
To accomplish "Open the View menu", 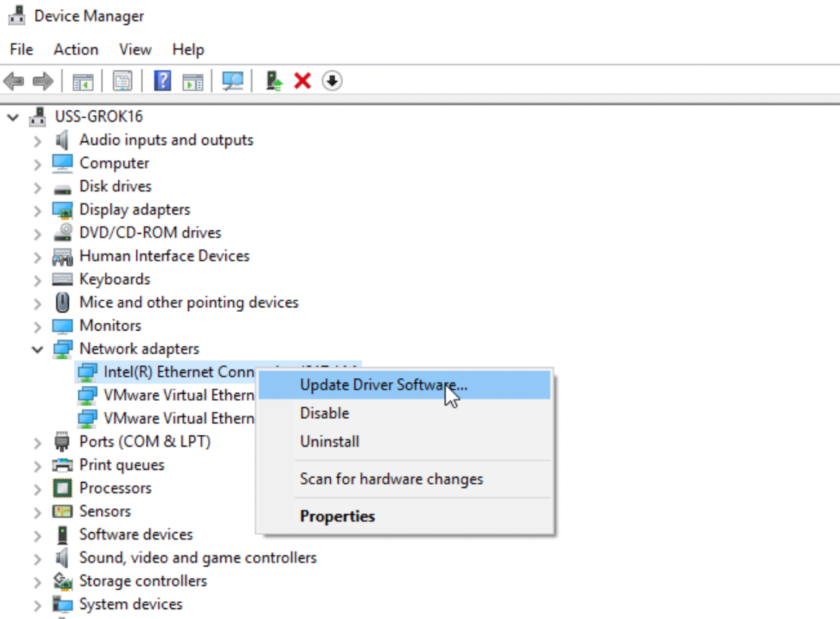I will click(x=135, y=49).
